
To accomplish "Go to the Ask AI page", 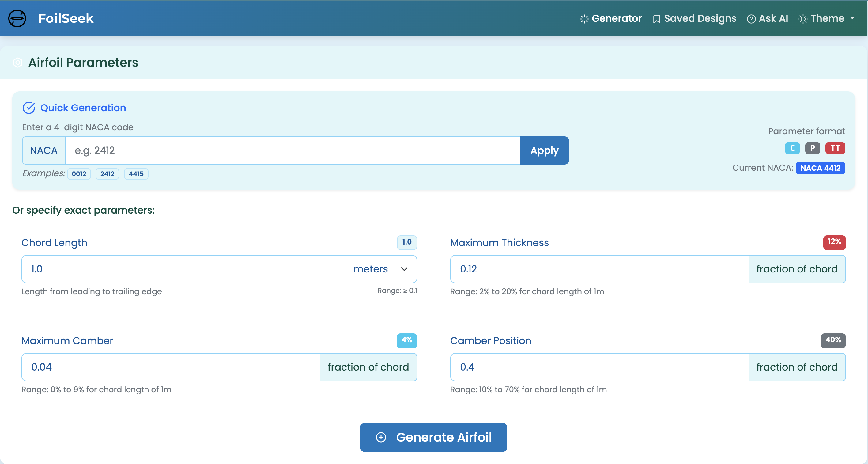I will tap(773, 18).
